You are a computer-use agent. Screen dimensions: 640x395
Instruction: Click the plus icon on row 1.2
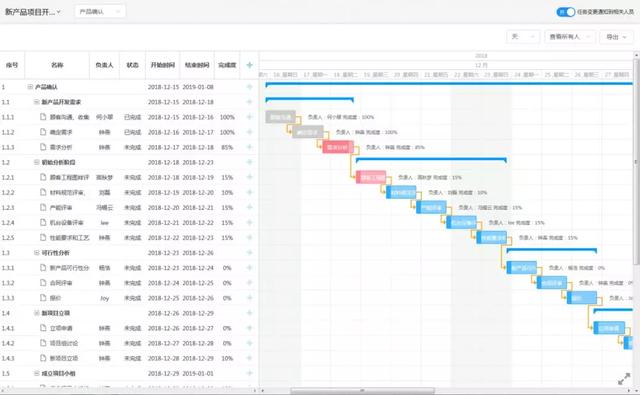point(249,162)
